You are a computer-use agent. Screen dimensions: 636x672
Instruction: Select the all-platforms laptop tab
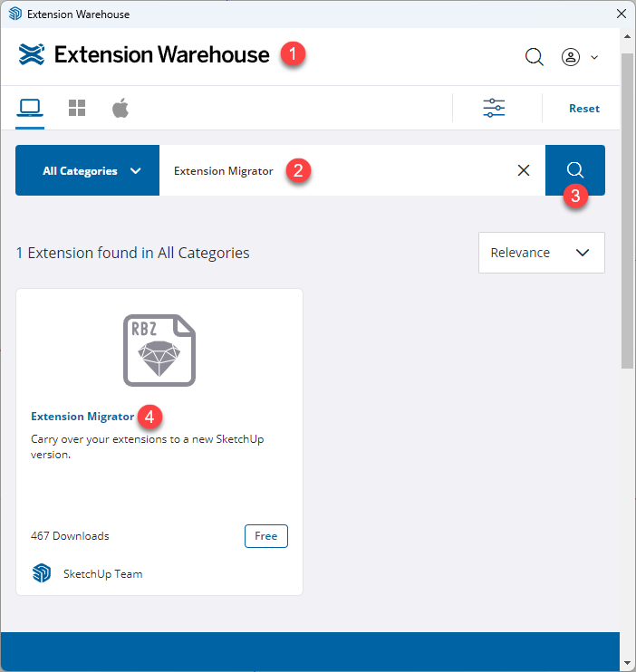tap(30, 108)
